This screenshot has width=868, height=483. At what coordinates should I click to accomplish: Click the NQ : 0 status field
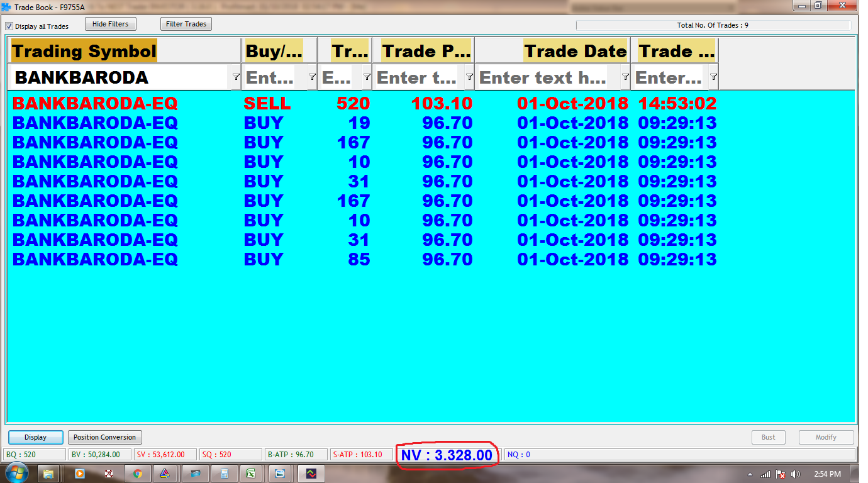(x=679, y=454)
